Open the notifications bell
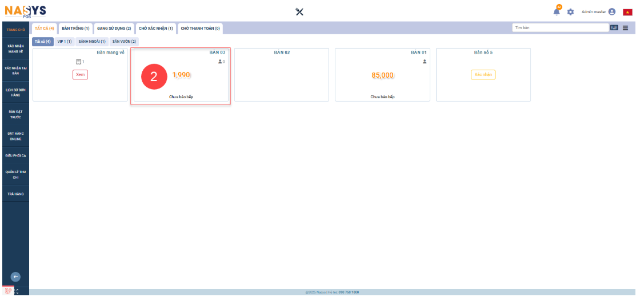 tap(557, 11)
